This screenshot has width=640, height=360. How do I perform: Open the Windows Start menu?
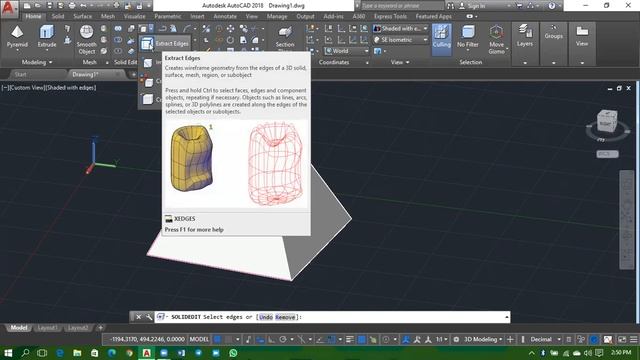tap(8, 353)
